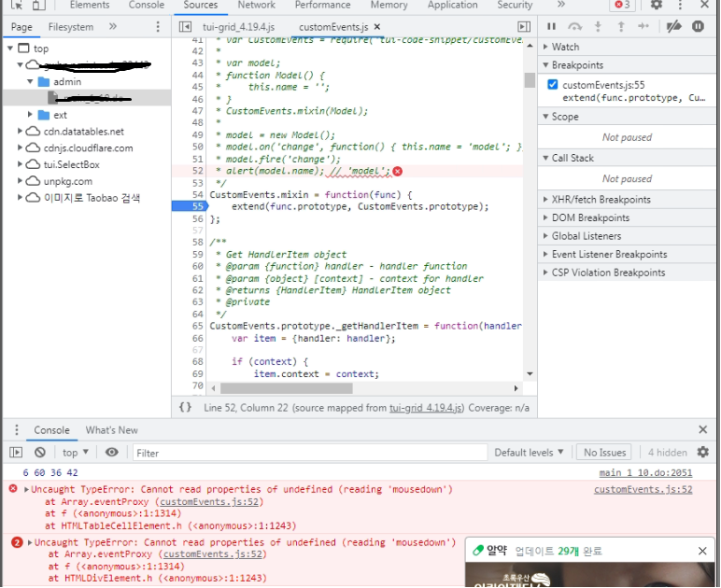This screenshot has height=588, width=721.
Task: Hide the debugger sidebar icon
Action: pos(524,27)
